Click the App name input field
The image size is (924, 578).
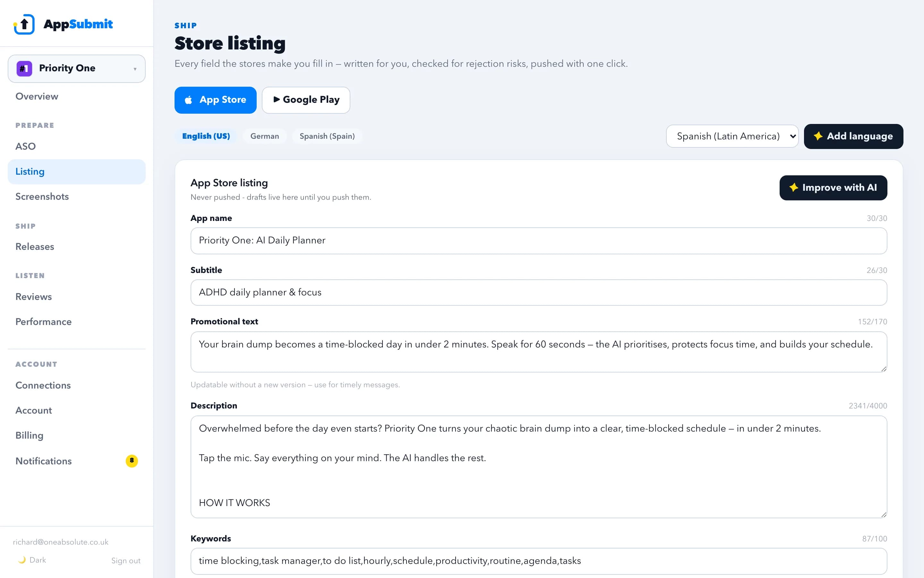(x=539, y=241)
